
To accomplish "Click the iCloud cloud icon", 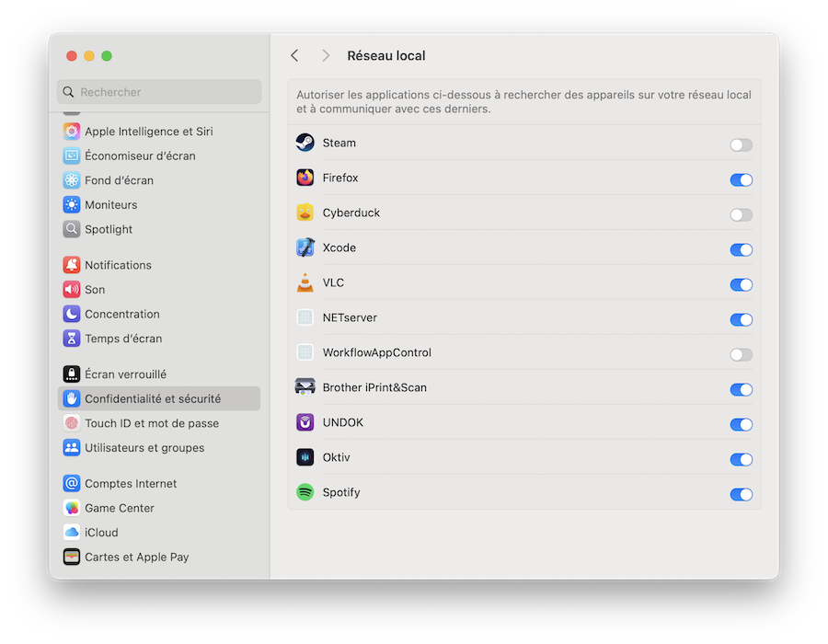I will [72, 533].
